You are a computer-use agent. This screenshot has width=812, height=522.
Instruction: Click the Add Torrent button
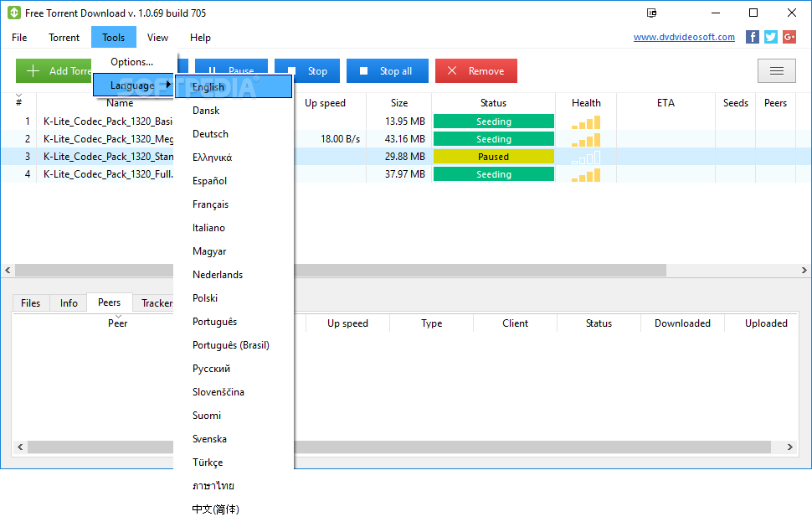click(x=54, y=71)
